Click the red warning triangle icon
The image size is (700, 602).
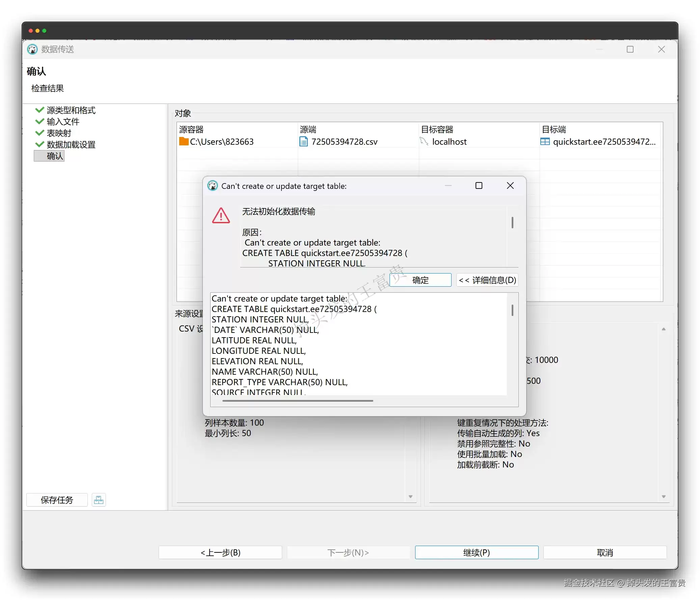click(221, 216)
